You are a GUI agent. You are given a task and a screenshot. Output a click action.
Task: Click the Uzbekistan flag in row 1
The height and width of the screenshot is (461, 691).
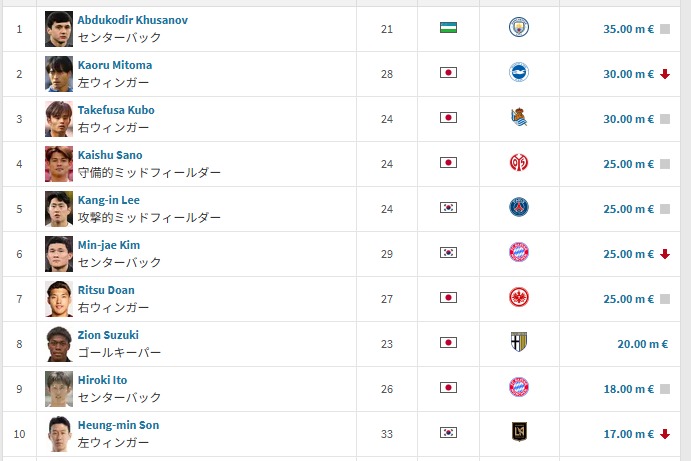448,28
